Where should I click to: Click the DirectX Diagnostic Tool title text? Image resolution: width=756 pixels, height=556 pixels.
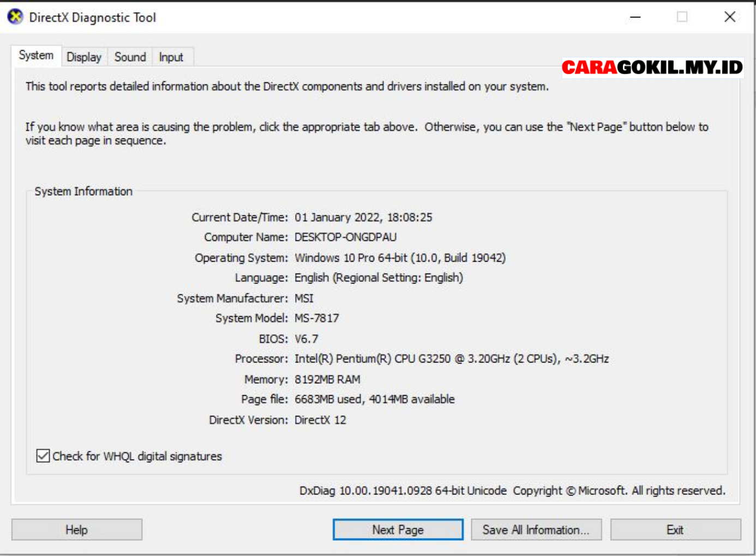tap(93, 17)
